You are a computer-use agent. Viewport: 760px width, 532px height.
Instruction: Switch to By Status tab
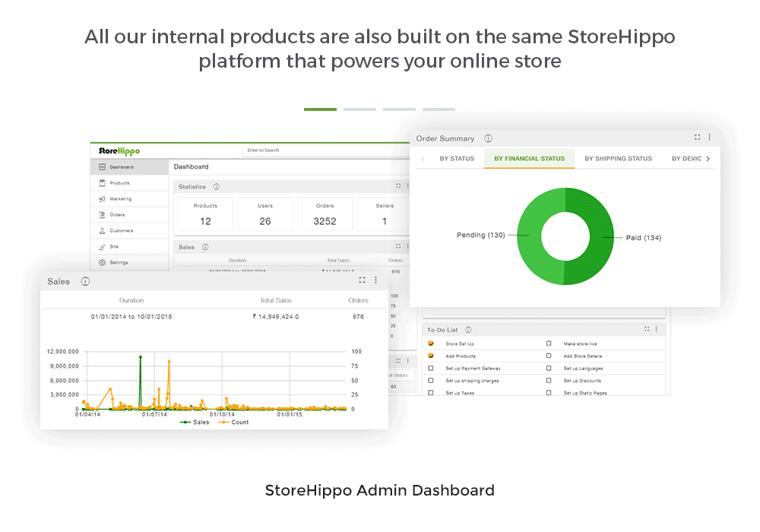(457, 158)
